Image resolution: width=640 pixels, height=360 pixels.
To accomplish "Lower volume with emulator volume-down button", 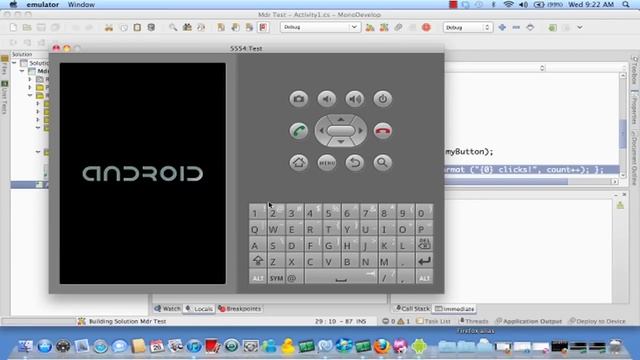I will point(327,99).
